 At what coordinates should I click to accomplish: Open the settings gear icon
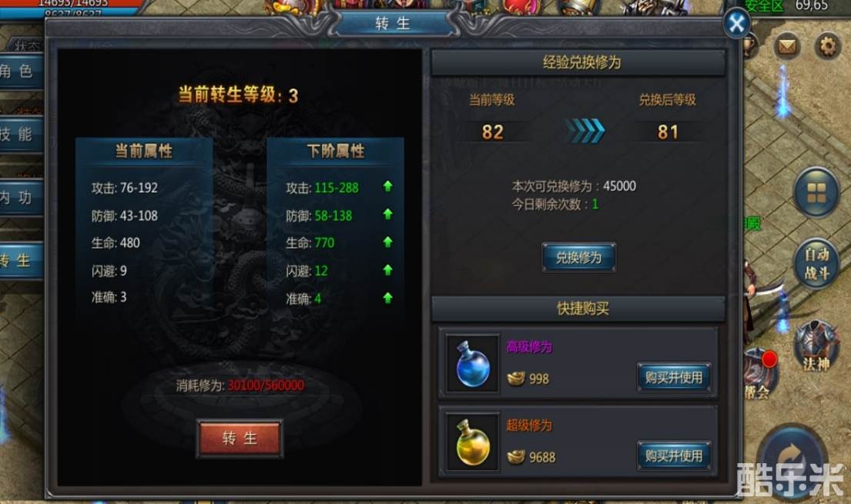click(x=826, y=46)
